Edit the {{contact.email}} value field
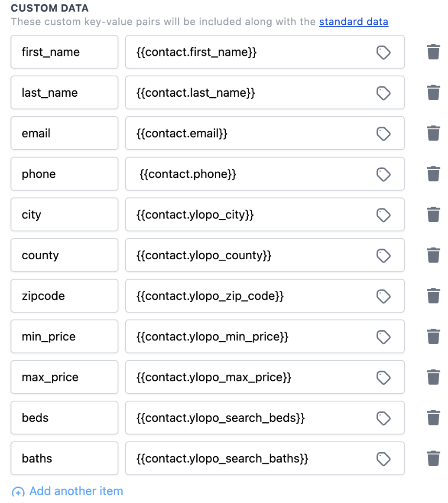This screenshot has height=503, width=448. click(247, 134)
